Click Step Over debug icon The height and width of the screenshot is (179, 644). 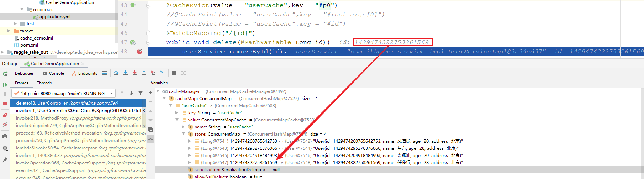[x=116, y=73]
